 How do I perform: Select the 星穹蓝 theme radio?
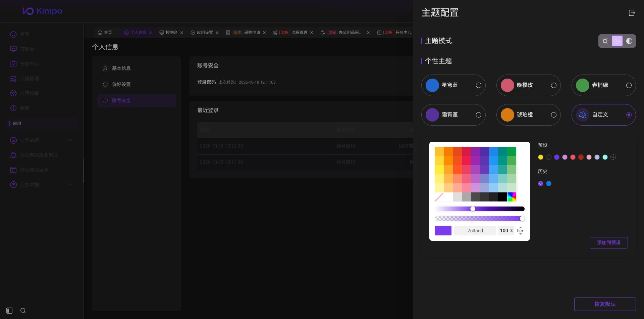pyautogui.click(x=479, y=85)
